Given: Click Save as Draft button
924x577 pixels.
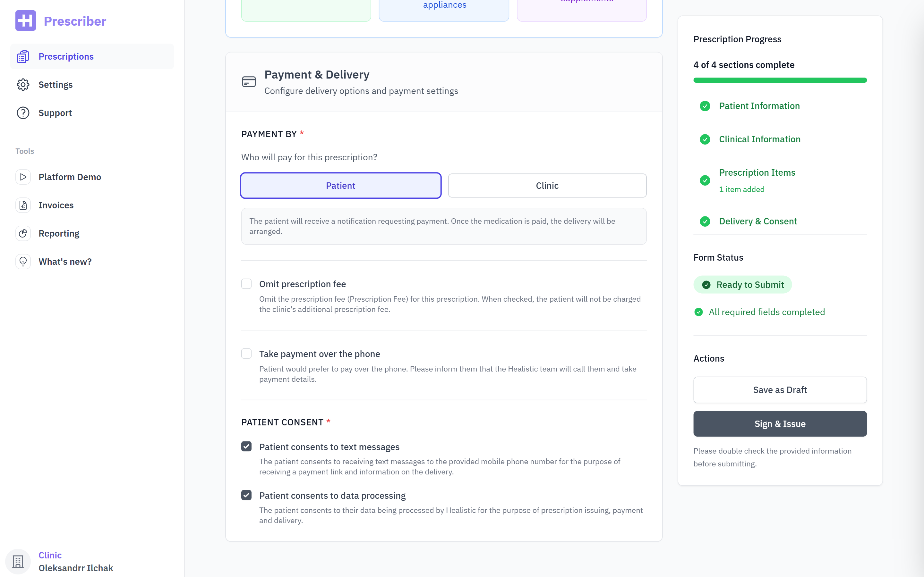Looking at the screenshot, I should 780,389.
